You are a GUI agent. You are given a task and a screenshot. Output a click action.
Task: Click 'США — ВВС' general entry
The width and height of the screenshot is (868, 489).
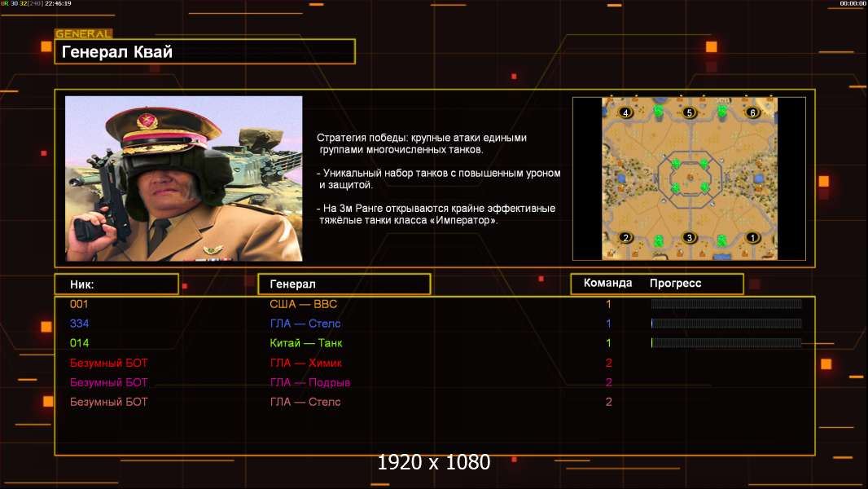pyautogui.click(x=304, y=304)
